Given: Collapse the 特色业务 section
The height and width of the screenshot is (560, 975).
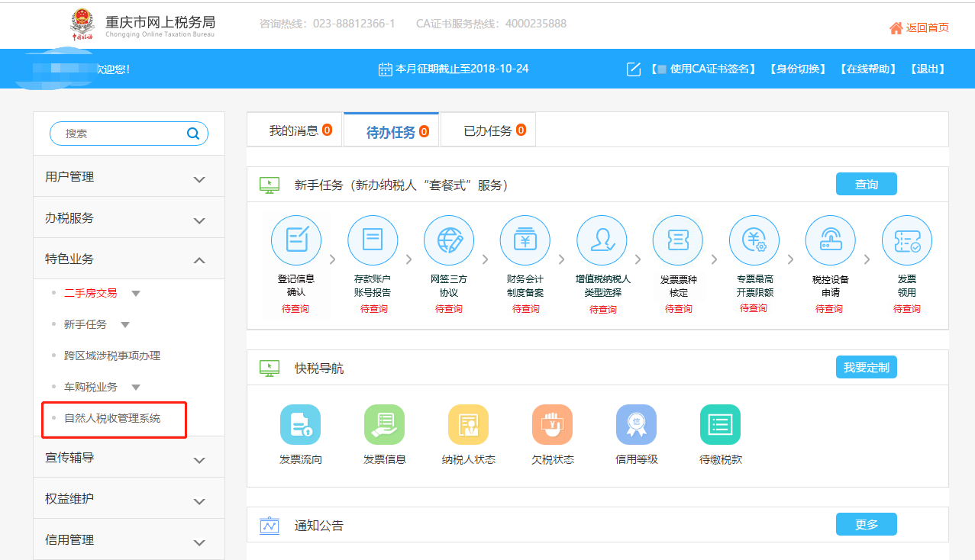Looking at the screenshot, I should 128,259.
